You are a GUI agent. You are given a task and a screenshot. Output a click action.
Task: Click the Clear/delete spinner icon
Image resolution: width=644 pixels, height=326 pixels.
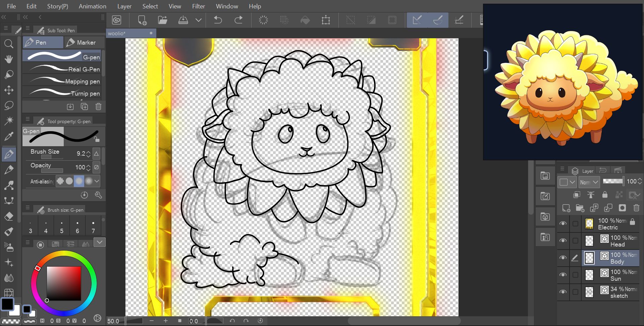(x=264, y=20)
